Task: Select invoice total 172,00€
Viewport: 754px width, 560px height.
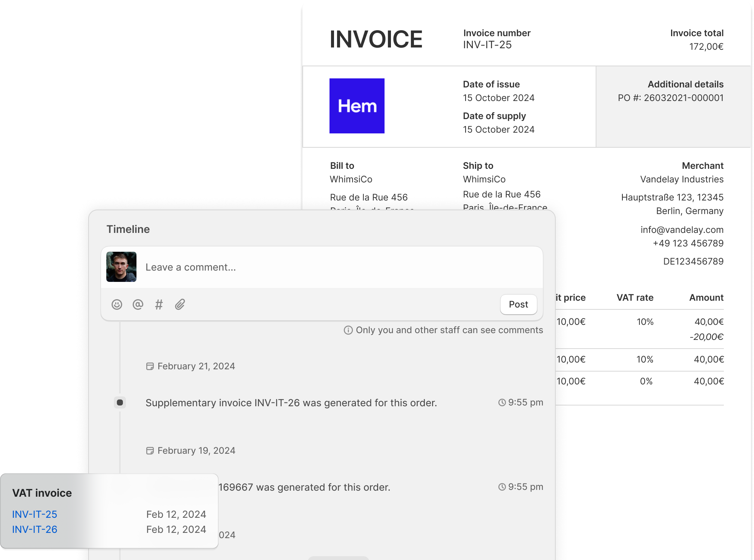Action: 706,47
